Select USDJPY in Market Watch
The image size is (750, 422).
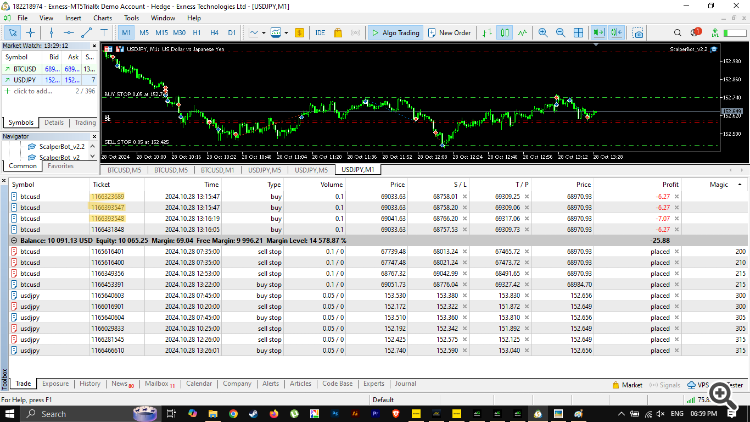click(49, 80)
